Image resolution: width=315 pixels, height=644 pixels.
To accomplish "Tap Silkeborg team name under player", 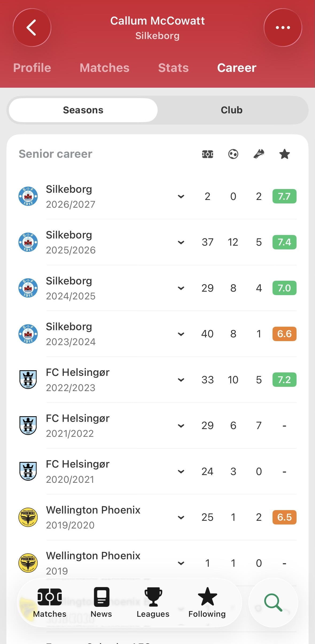I will tap(157, 36).
